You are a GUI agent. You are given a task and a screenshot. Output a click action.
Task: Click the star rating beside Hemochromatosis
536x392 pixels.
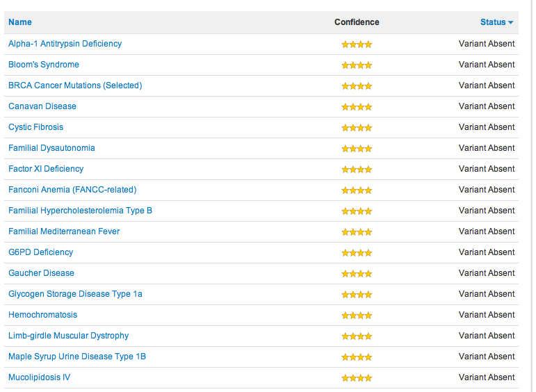pos(357,316)
